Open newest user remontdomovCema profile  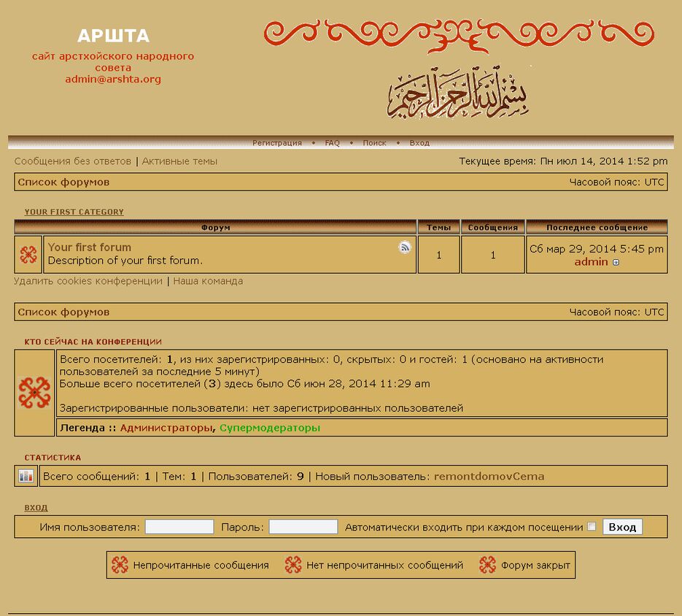click(x=489, y=477)
